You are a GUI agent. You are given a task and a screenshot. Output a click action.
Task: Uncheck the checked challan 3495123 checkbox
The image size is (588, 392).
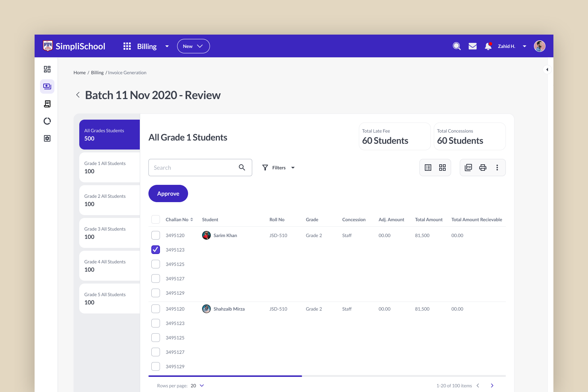[156, 250]
